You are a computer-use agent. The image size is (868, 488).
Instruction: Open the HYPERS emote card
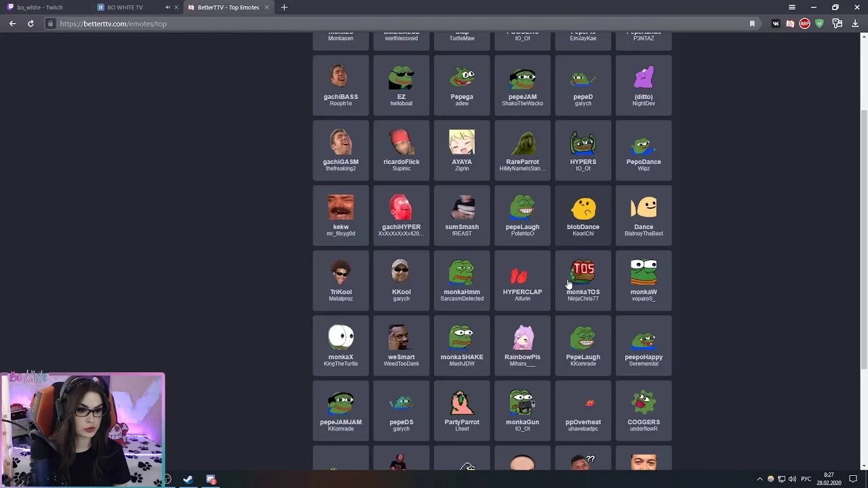(x=583, y=150)
